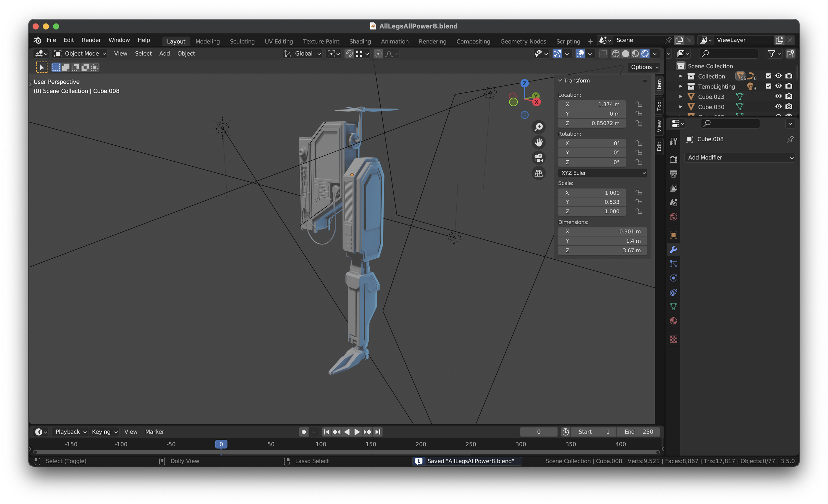Open Add Modifier dropdown
This screenshot has width=828, height=504.
coord(739,158)
